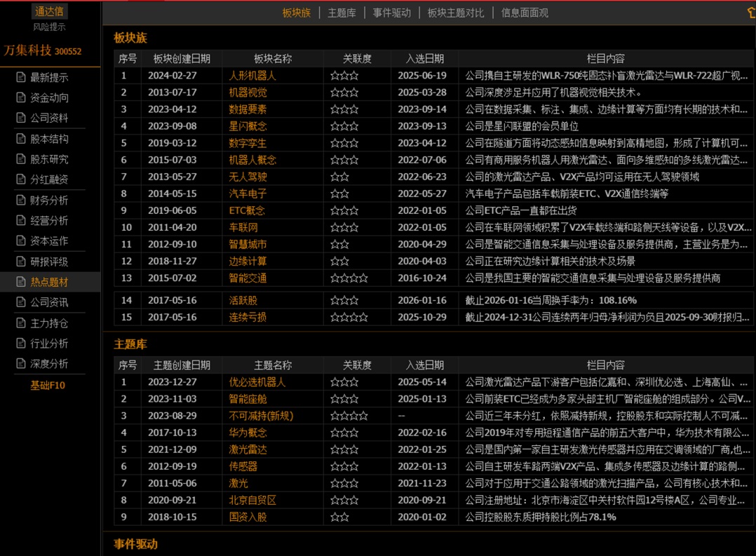Open the 边缘计算 sector link
The width and height of the screenshot is (756, 556).
point(248,262)
